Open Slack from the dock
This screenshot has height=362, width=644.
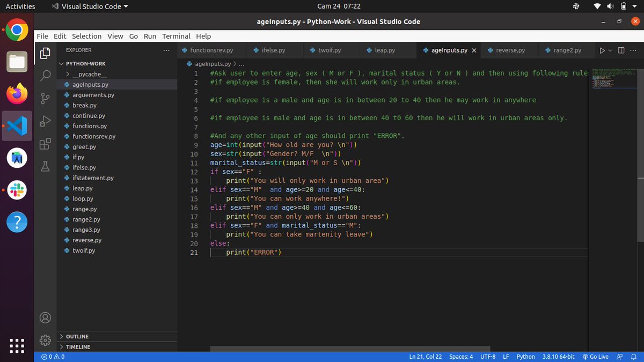click(17, 189)
